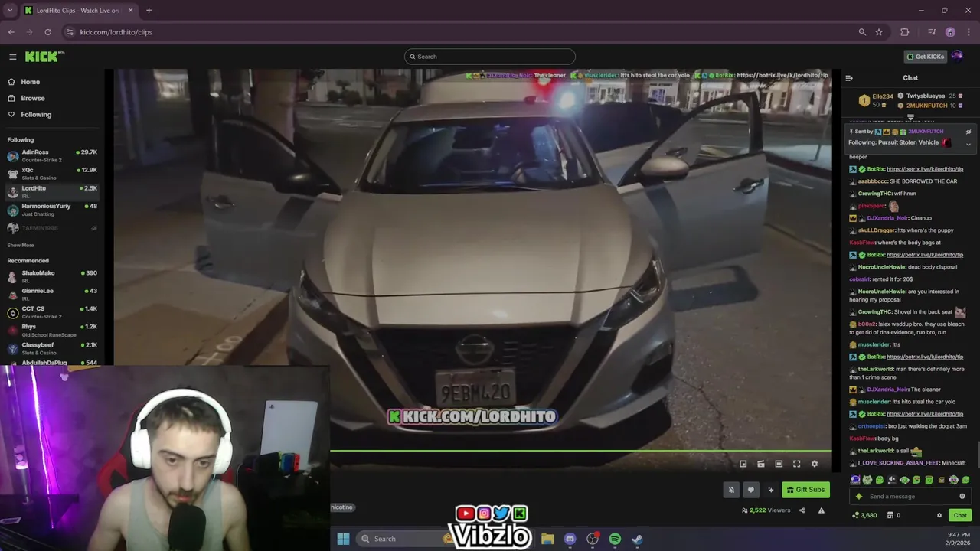Open GiannieLee recommended channel
This screenshot has height=551, width=980.
[52, 294]
